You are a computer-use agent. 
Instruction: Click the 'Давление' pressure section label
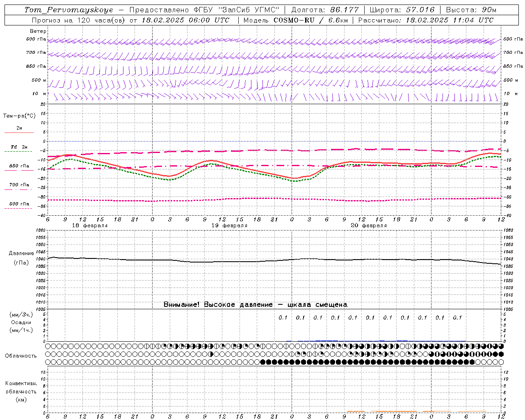21,253
